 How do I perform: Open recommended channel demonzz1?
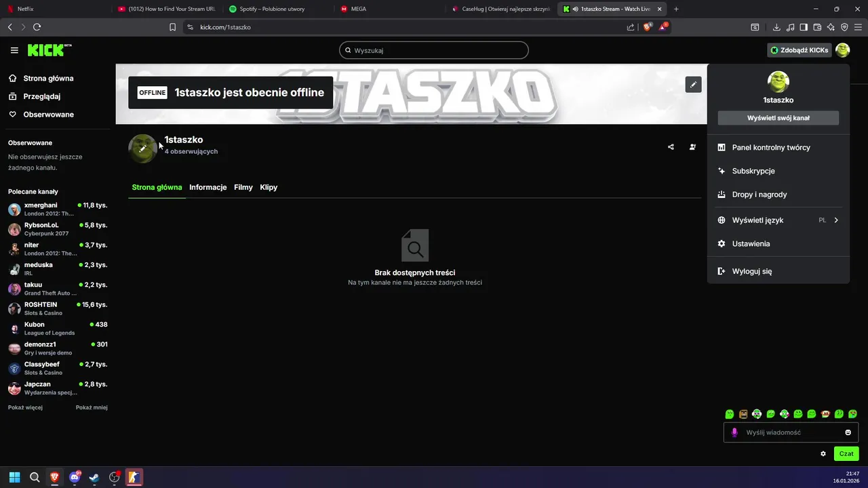click(58, 348)
